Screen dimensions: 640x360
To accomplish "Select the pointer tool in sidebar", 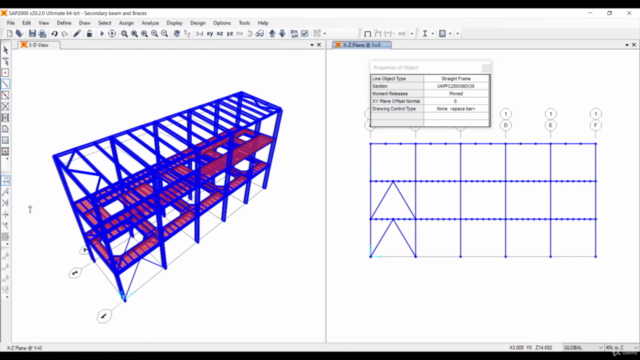I will pos(5,50).
